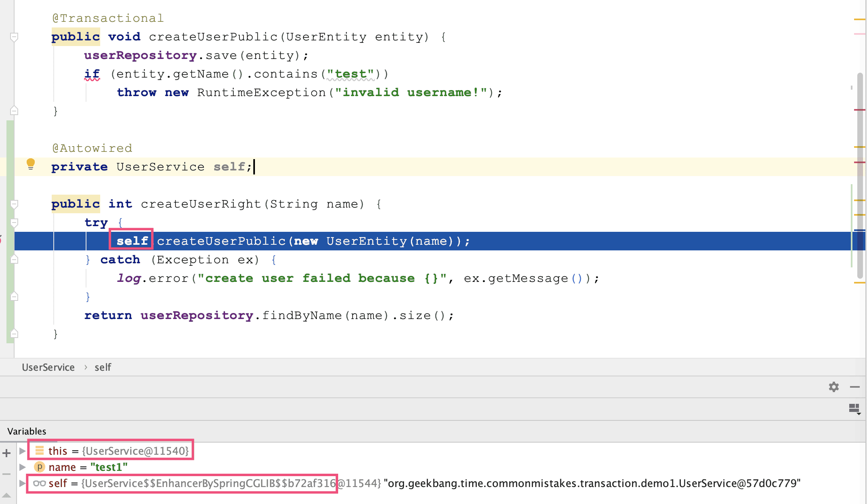Viewport: 867px width, 504px height.
Task: Toggle fold marker beside the try block
Action: click(x=14, y=223)
